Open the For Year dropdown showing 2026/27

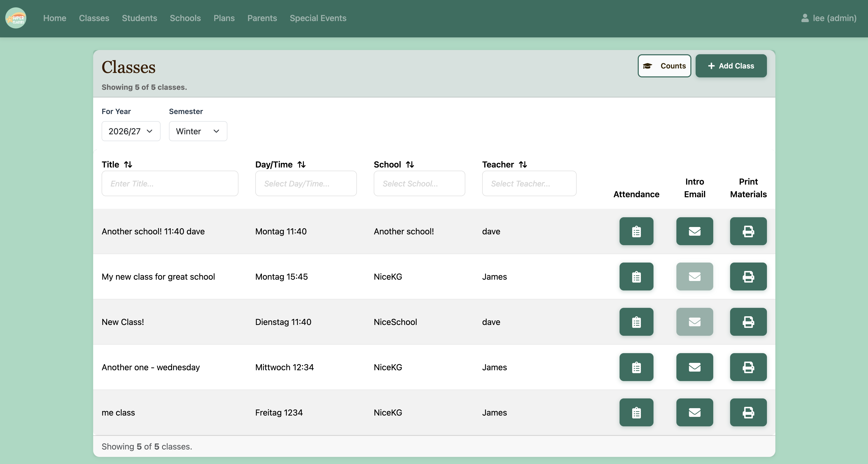click(131, 131)
